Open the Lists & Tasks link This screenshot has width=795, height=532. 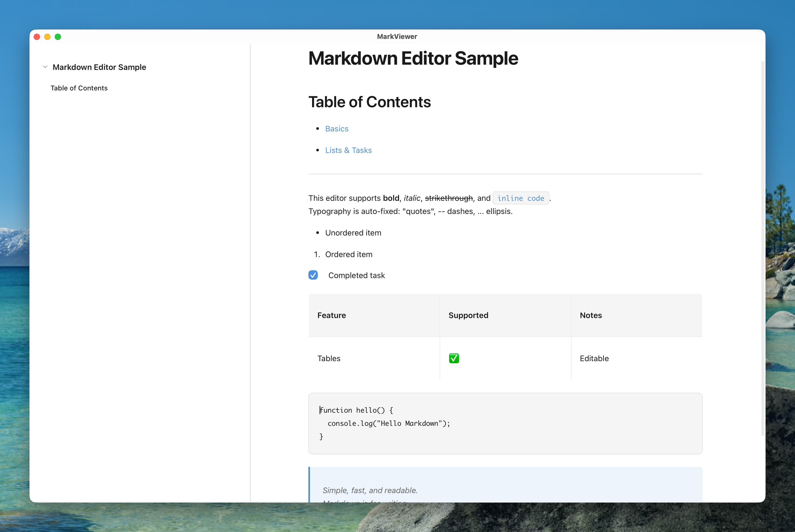coord(349,150)
